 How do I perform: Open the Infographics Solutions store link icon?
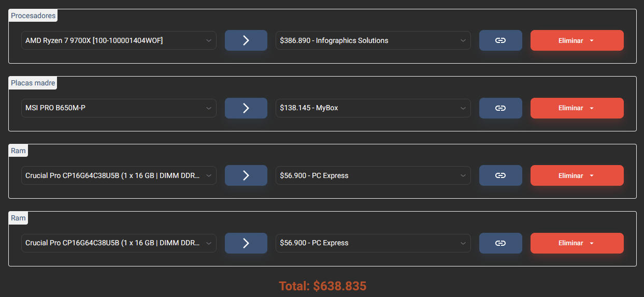coord(500,40)
